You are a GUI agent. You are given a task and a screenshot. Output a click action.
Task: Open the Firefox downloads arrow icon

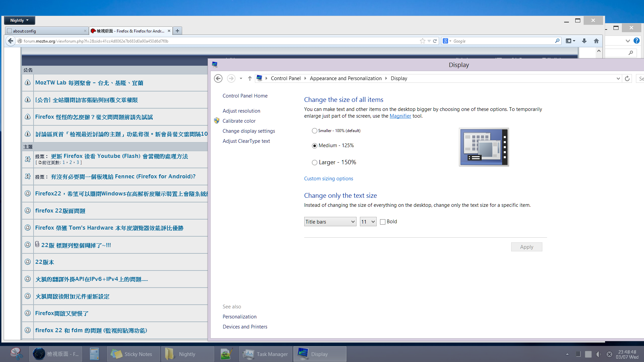pyautogui.click(x=584, y=41)
